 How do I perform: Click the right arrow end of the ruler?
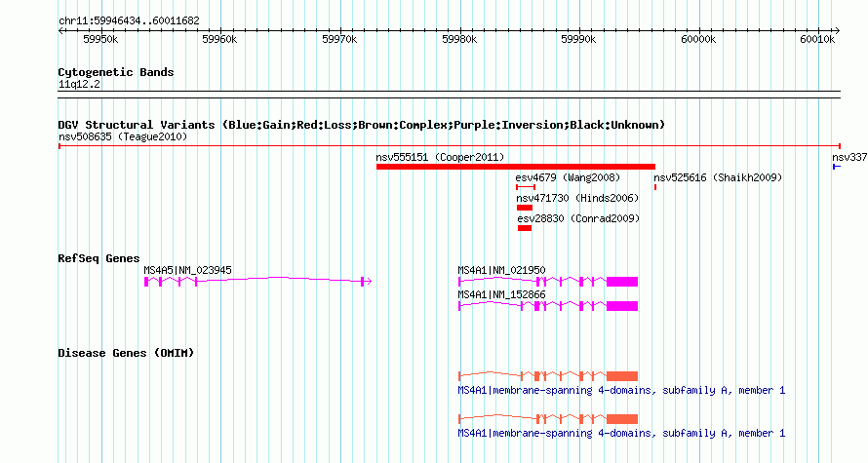pos(838,31)
